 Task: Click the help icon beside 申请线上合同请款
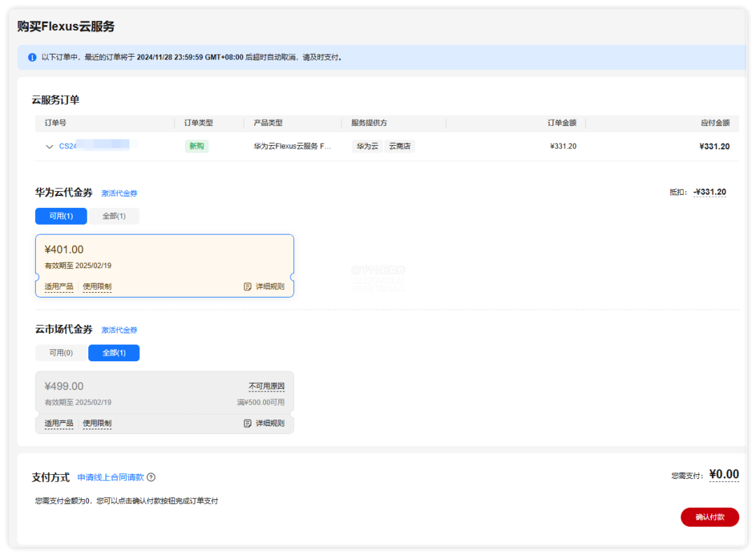click(151, 478)
